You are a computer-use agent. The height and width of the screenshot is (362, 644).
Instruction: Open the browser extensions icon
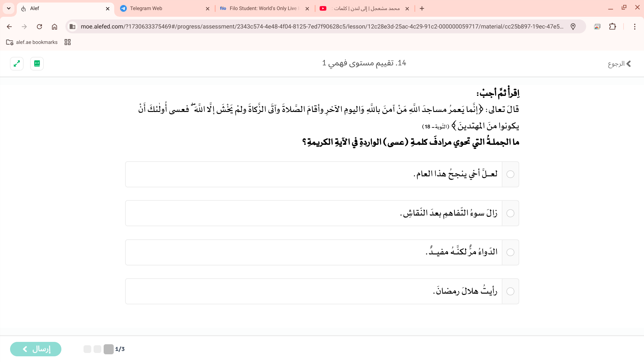(613, 26)
